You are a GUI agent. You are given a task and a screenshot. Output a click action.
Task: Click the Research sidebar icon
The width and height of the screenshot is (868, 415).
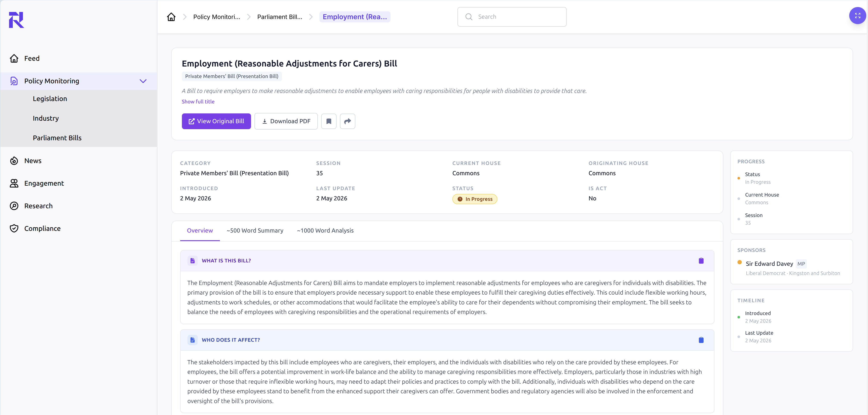pyautogui.click(x=14, y=206)
